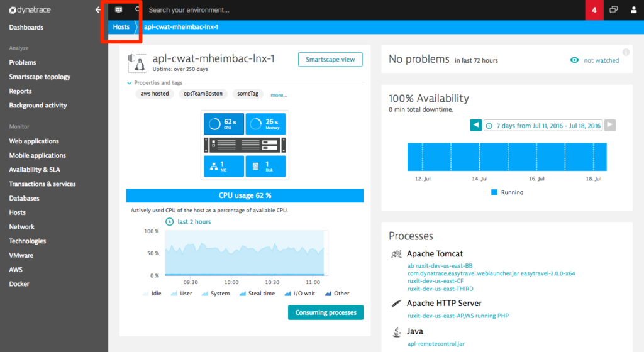The image size is (644, 352).
Task: Open the last 2 hours timeframe selector
Action: [188, 221]
